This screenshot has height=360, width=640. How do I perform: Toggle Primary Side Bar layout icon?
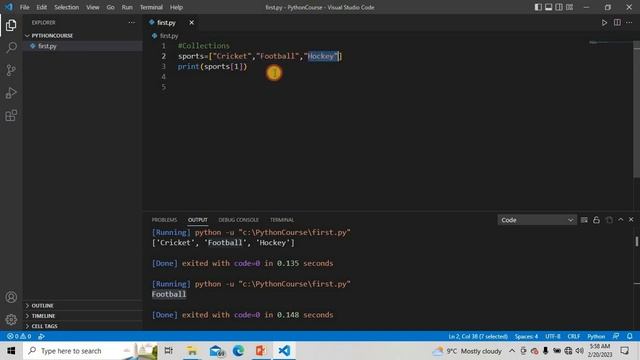click(x=538, y=7)
